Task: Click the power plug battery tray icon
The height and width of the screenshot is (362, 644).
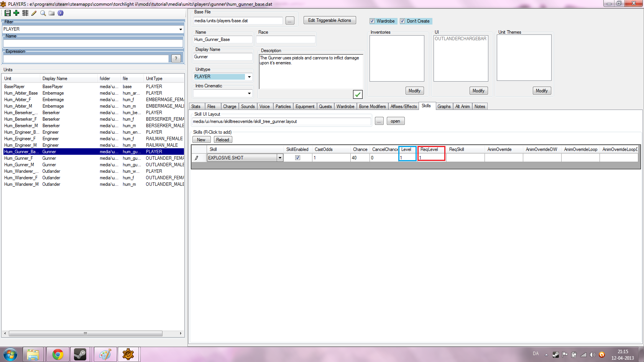Action: (574, 355)
